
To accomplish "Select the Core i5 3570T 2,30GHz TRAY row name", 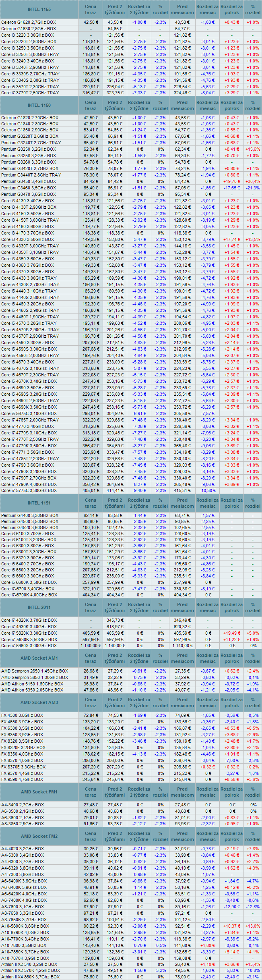I will coord(30,87).
